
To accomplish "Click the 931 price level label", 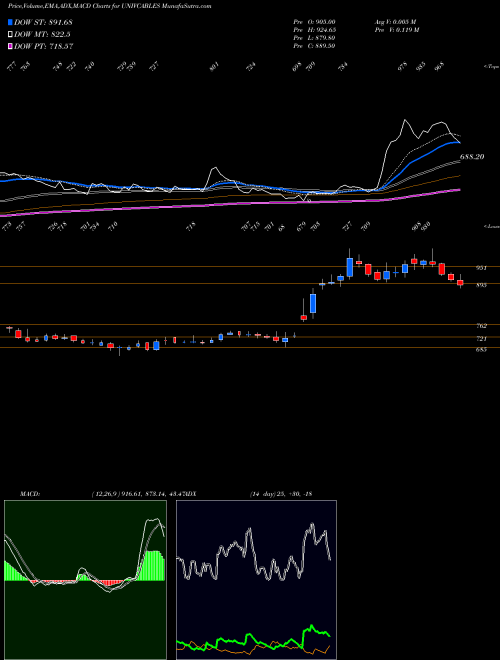I will pyautogui.click(x=482, y=267).
